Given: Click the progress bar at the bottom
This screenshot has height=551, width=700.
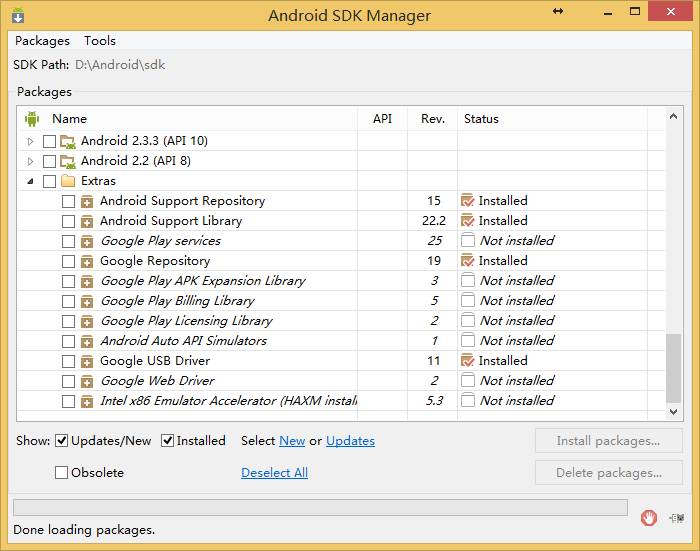Looking at the screenshot, I should 321,508.
